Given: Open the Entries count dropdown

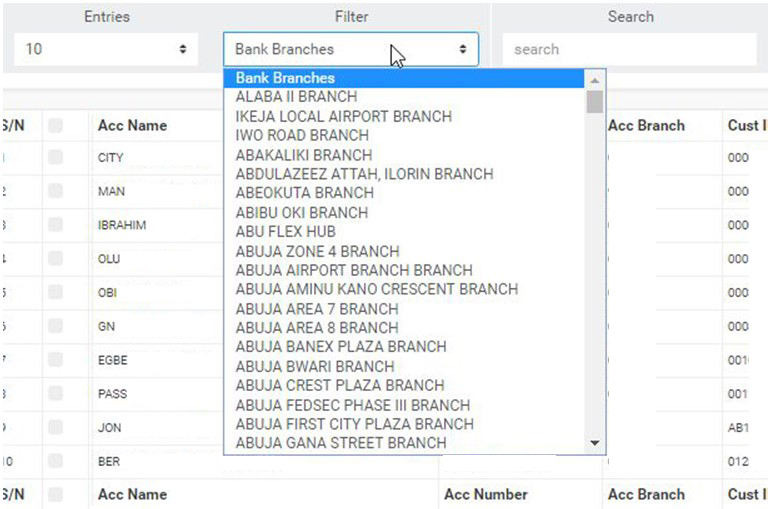Looking at the screenshot, I should pyautogui.click(x=106, y=48).
